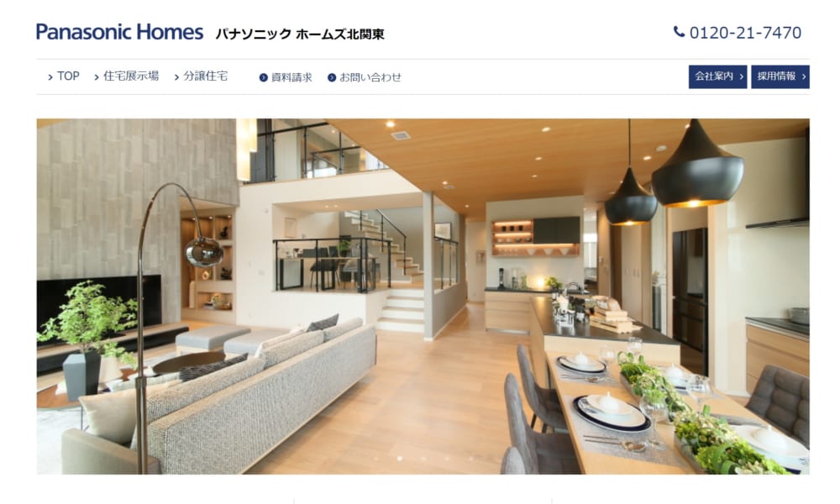Screen dimensions: 840x504
Task: Call the number 0120-21-7470
Action: (745, 33)
